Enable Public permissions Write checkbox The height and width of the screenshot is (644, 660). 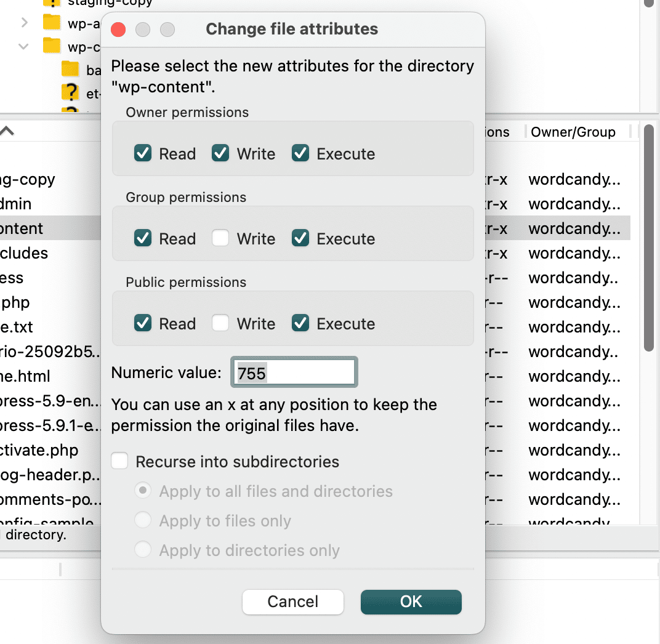click(220, 323)
